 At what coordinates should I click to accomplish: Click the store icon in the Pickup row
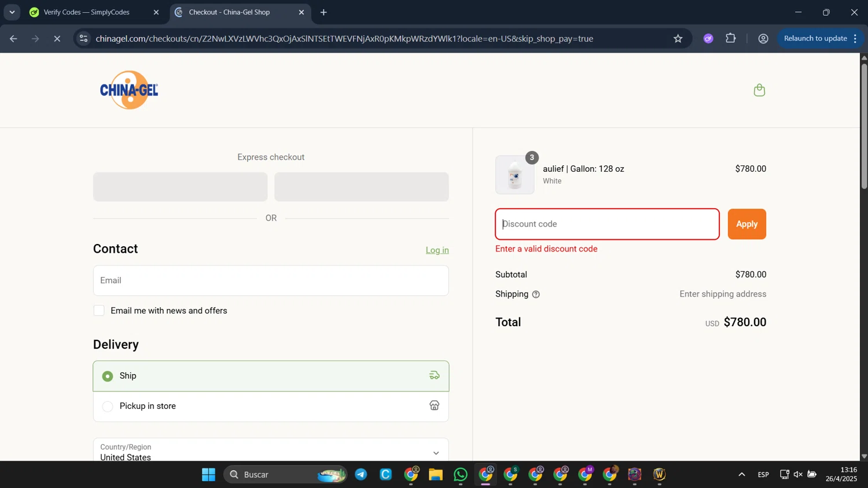434,406
